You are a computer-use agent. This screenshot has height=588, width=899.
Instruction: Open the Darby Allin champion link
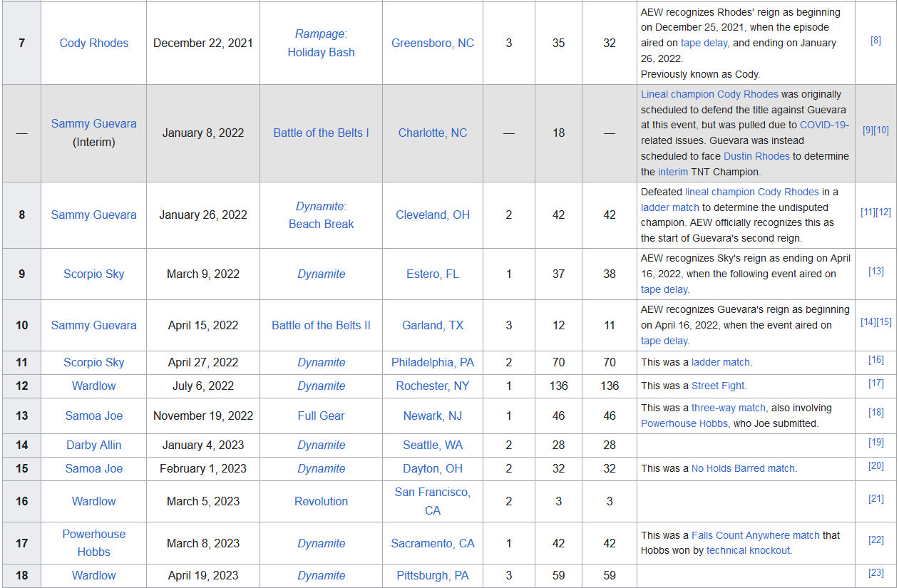pos(93,445)
